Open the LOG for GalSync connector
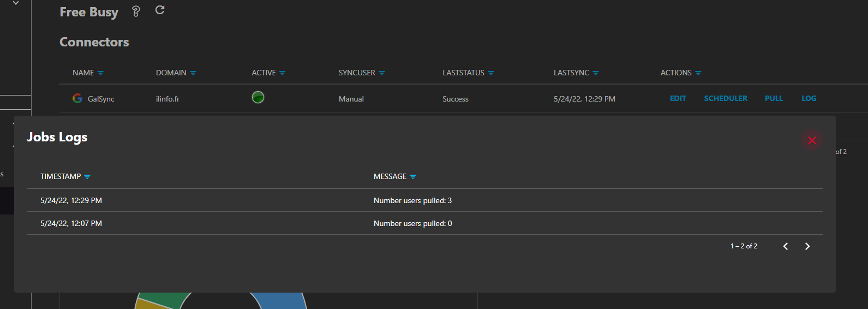The width and height of the screenshot is (868, 309). click(809, 98)
